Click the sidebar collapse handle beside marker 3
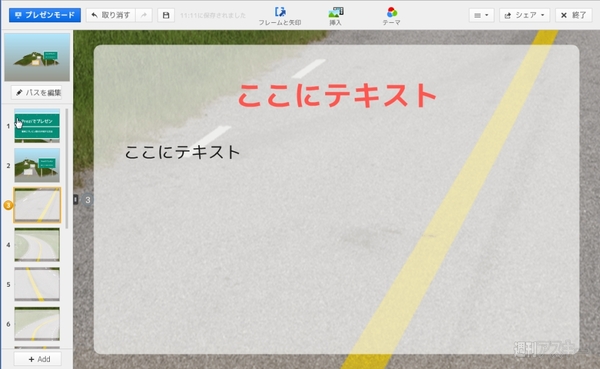600x369 pixels. (x=76, y=199)
